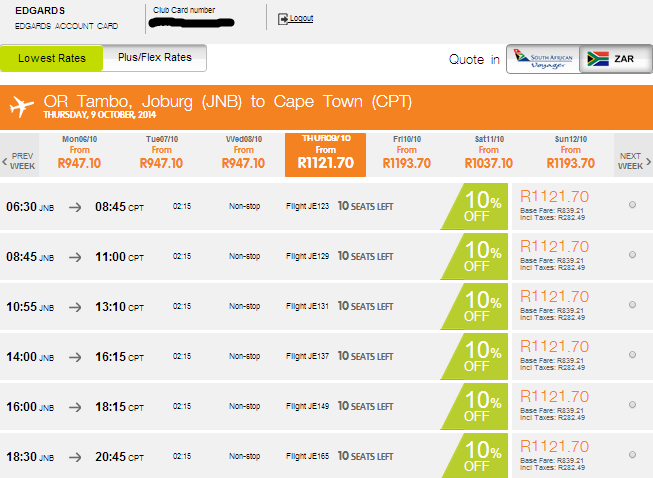Click 10% OFF badge for flight JE131

click(478, 306)
